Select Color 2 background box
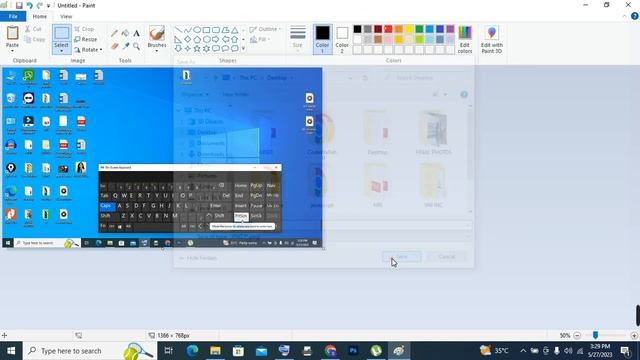The height and width of the screenshot is (360, 640). [x=342, y=39]
